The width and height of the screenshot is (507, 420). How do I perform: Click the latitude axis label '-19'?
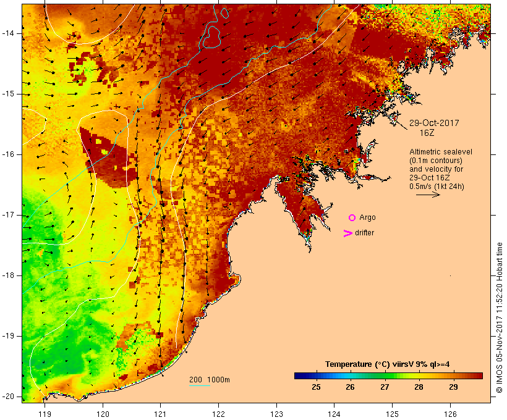point(8,336)
